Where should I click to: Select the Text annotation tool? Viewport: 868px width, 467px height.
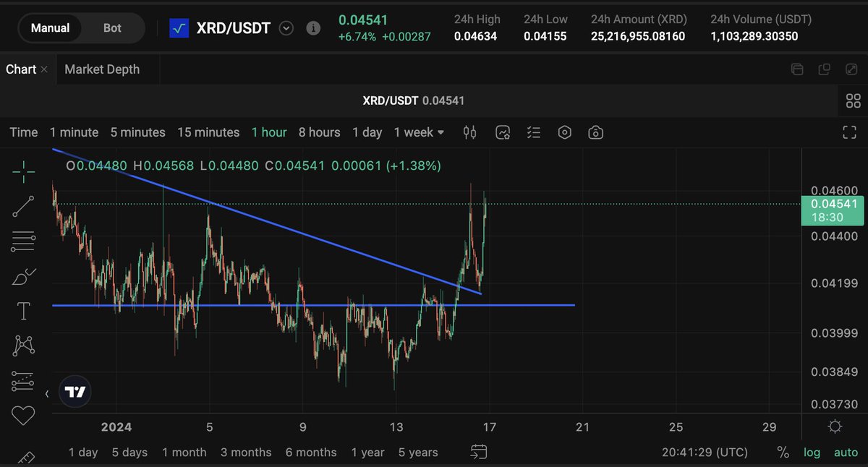23,311
